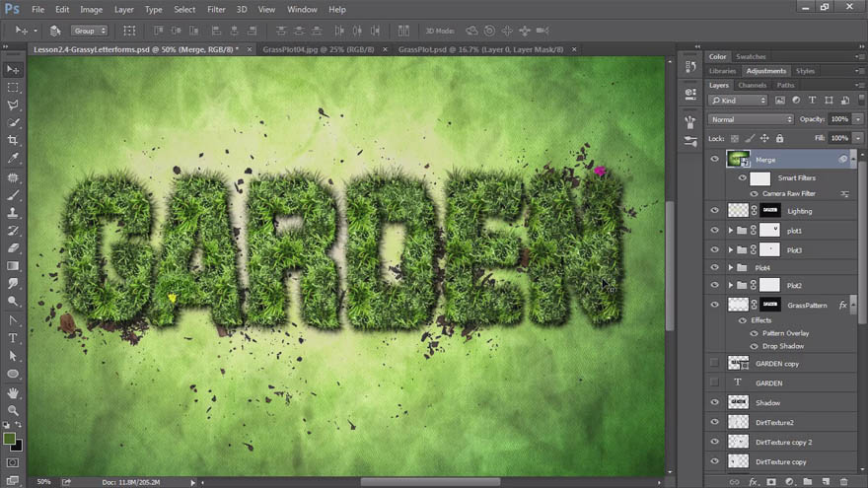Switch to GrassPlot04.jpg document tab

coord(319,49)
